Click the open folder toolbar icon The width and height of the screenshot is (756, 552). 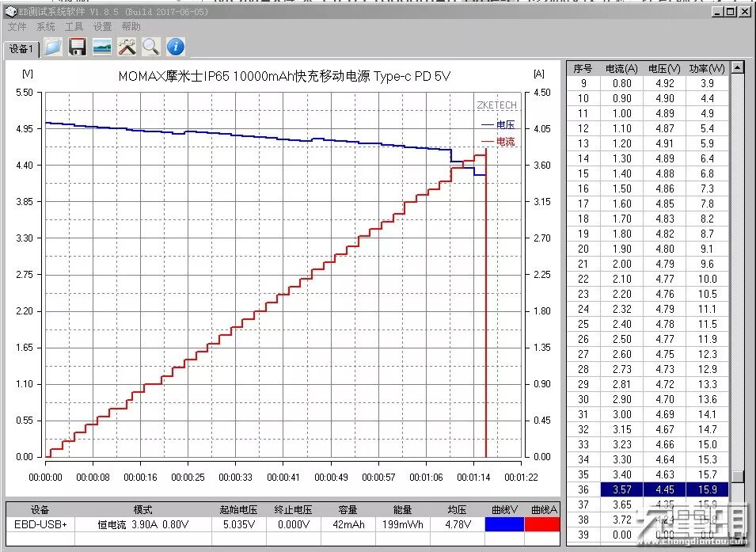[53, 47]
